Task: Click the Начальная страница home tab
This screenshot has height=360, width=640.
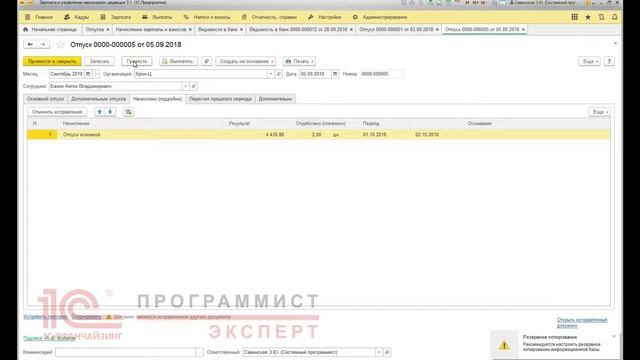Action: tap(50, 29)
